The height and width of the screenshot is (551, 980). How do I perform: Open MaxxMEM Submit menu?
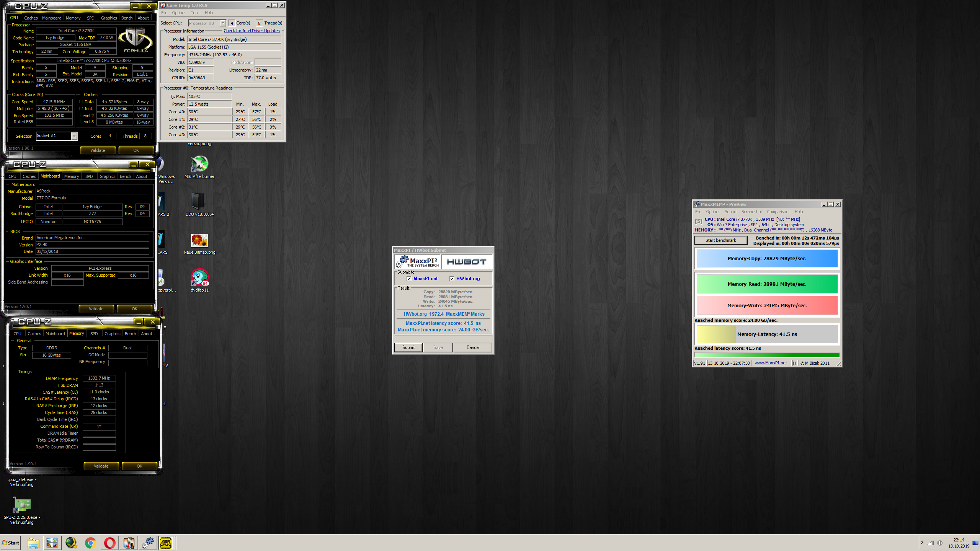[730, 212]
